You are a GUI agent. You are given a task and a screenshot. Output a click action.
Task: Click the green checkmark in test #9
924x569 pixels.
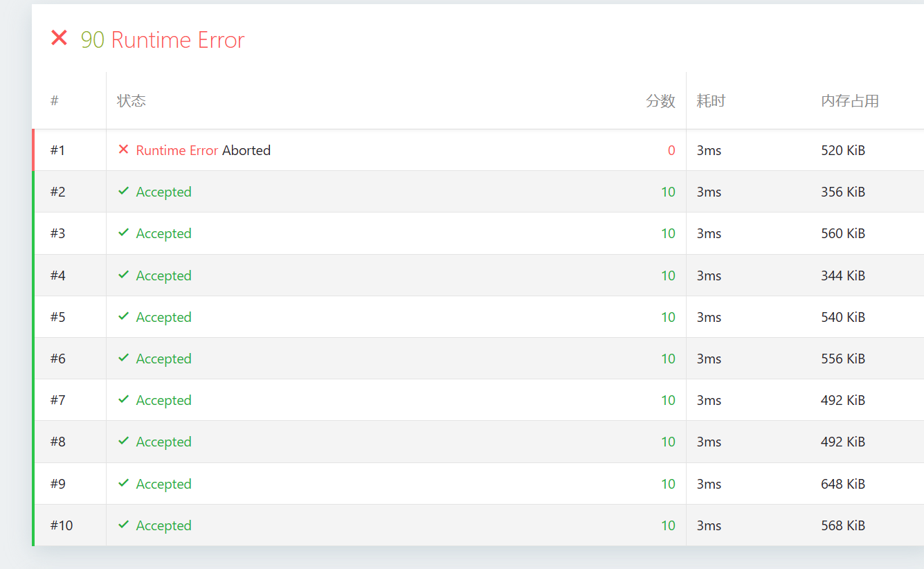pyautogui.click(x=123, y=483)
